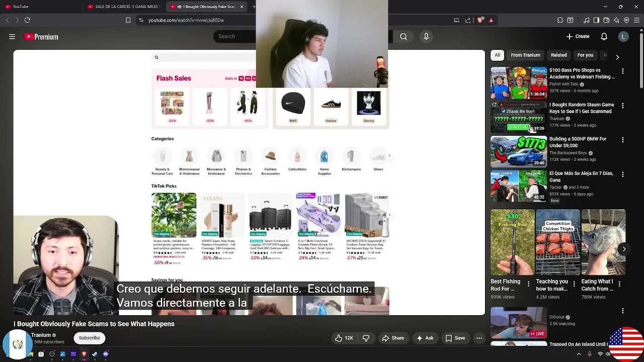Select the All filter chip
The image size is (644, 362).
[497, 55]
